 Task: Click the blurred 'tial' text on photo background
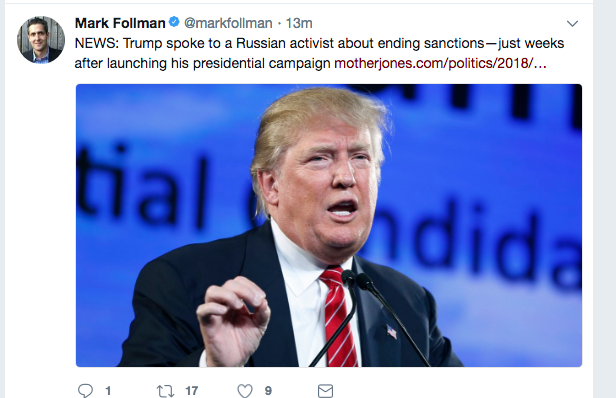141,189
